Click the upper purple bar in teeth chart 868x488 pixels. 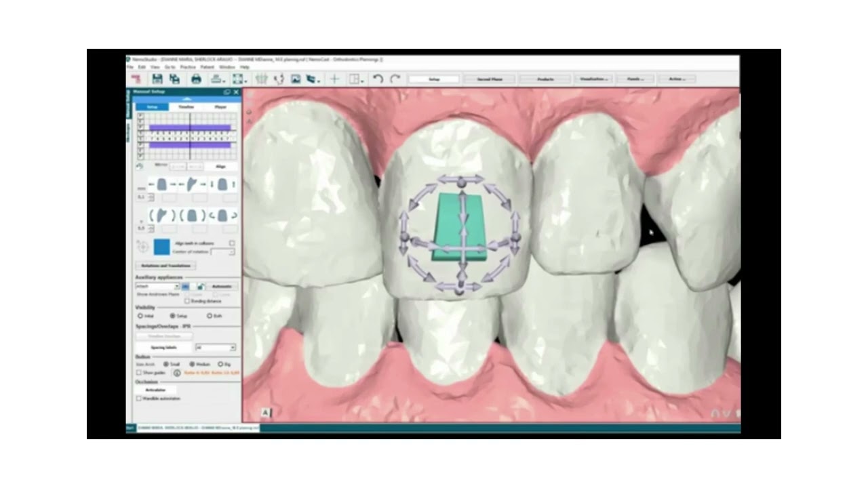click(x=190, y=127)
